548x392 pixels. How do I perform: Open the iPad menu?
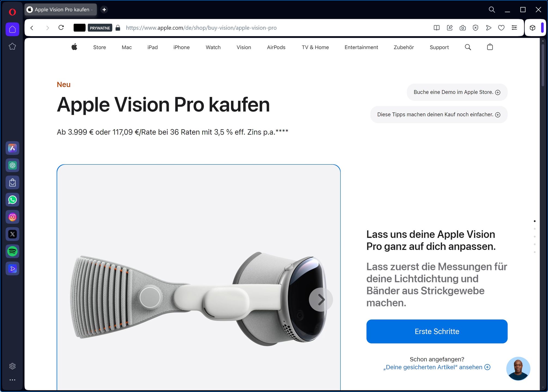[x=153, y=47]
